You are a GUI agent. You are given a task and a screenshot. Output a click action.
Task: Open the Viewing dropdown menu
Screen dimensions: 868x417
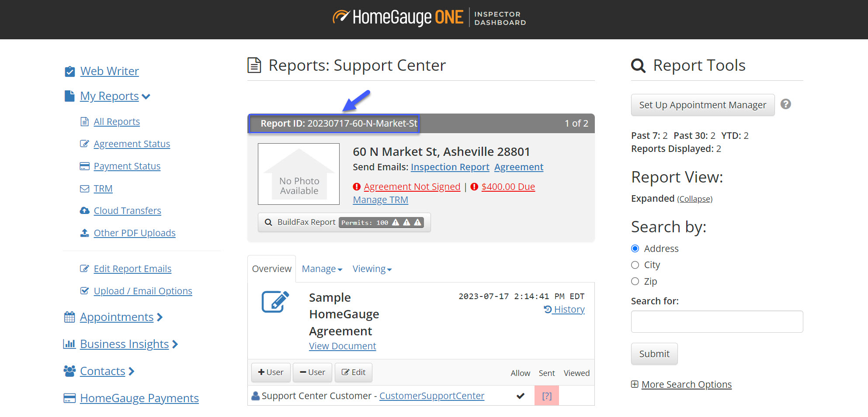[372, 269]
